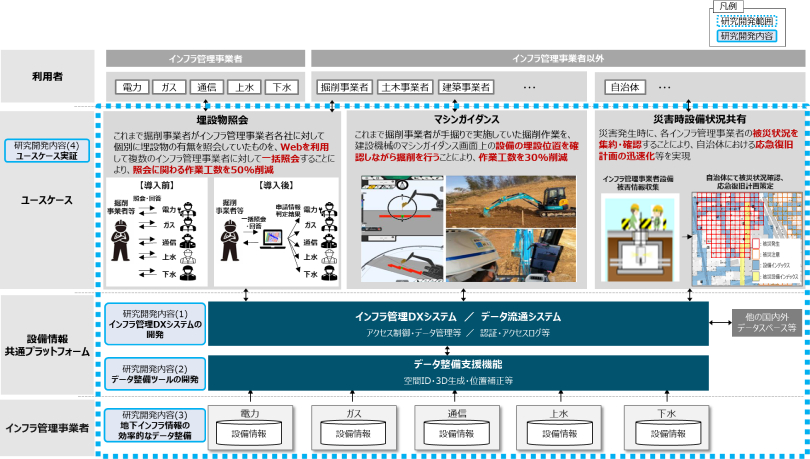Click the 建築事業者 user box

click(x=467, y=87)
